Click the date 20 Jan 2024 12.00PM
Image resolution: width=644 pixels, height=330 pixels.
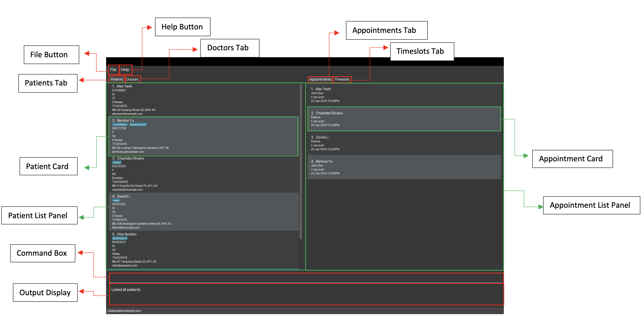pyautogui.click(x=325, y=125)
